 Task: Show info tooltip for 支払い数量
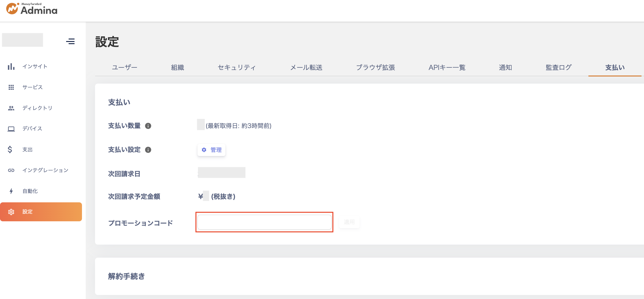coord(148,126)
